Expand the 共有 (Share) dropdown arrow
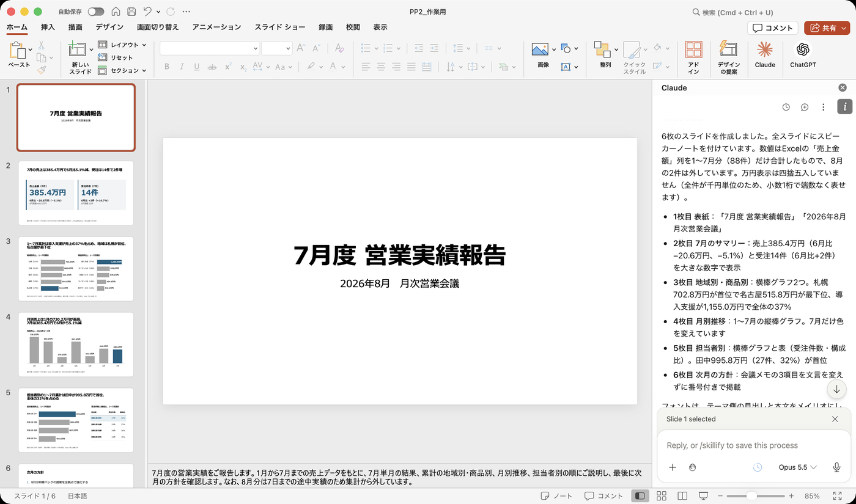Viewport: 856px width, 504px height. 844,28
